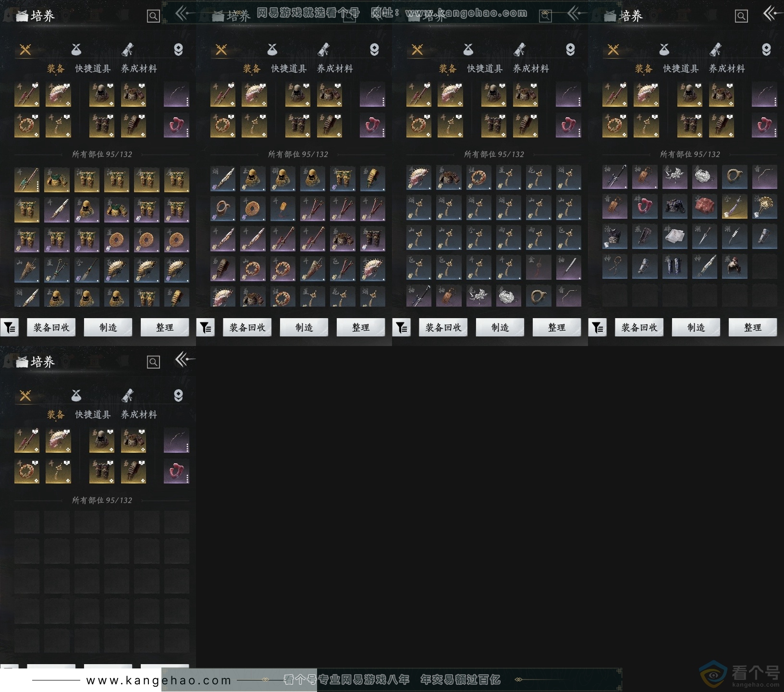Open 快捷道具 tab in the second panel

point(289,69)
